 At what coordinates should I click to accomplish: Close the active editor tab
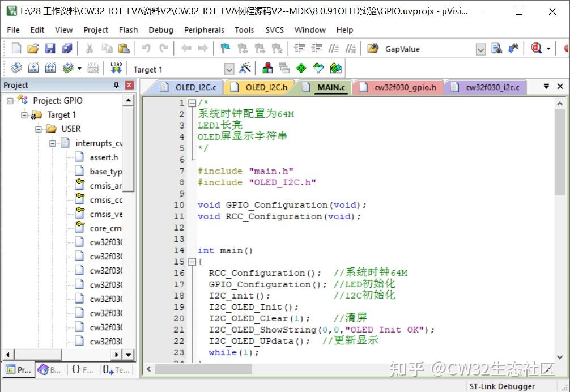point(560,87)
